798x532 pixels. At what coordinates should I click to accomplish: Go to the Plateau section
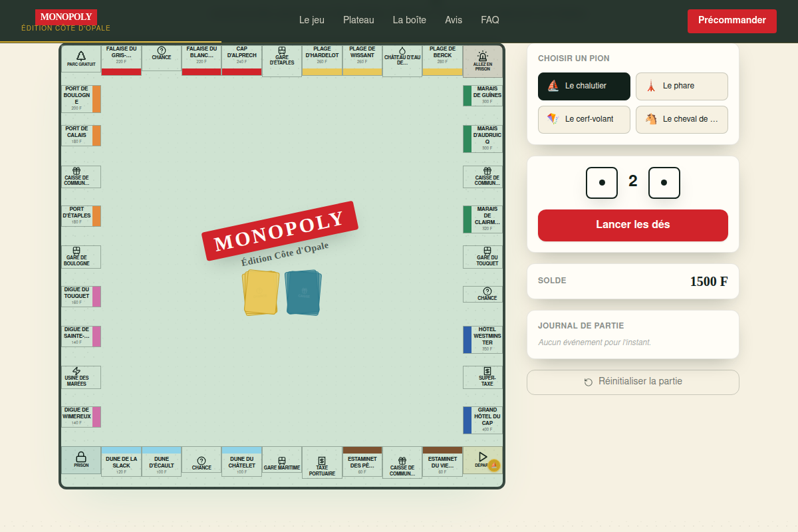[358, 20]
